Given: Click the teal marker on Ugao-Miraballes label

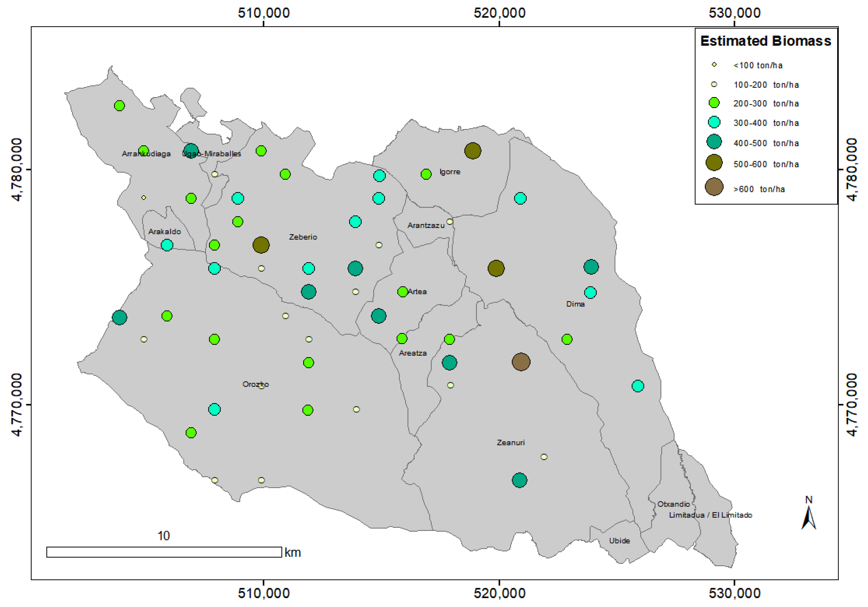Looking at the screenshot, I should click(x=191, y=150).
